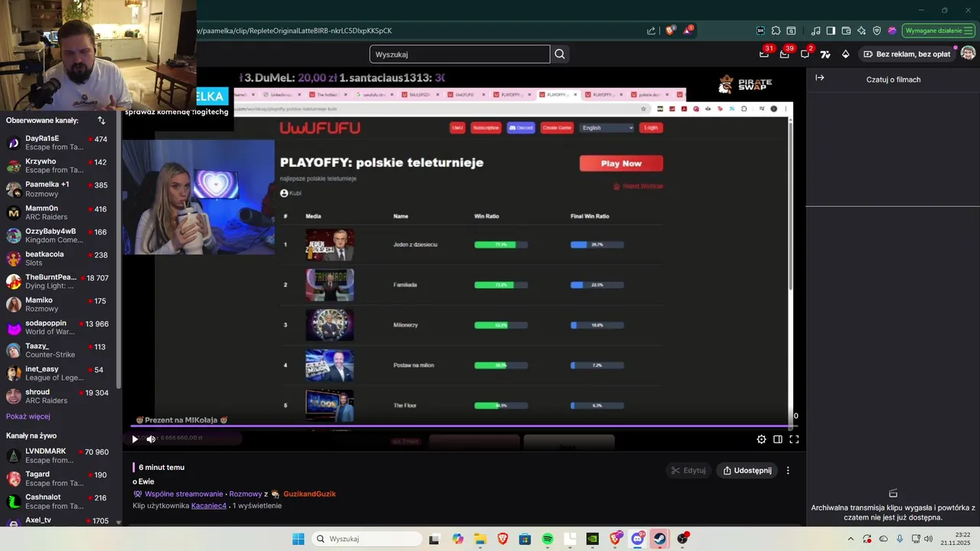Toggle fullscreen in the player
The width and height of the screenshot is (980, 551).
[x=794, y=439]
